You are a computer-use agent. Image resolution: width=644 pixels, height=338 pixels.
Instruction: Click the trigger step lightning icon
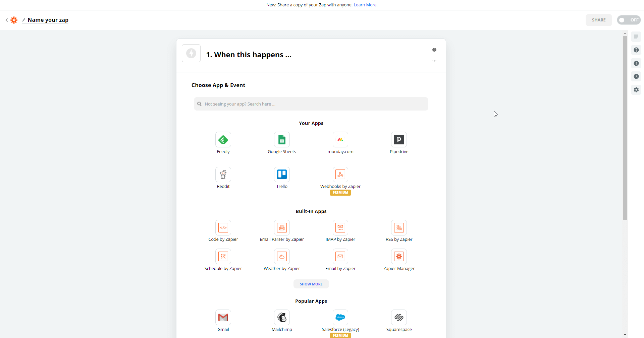191,53
